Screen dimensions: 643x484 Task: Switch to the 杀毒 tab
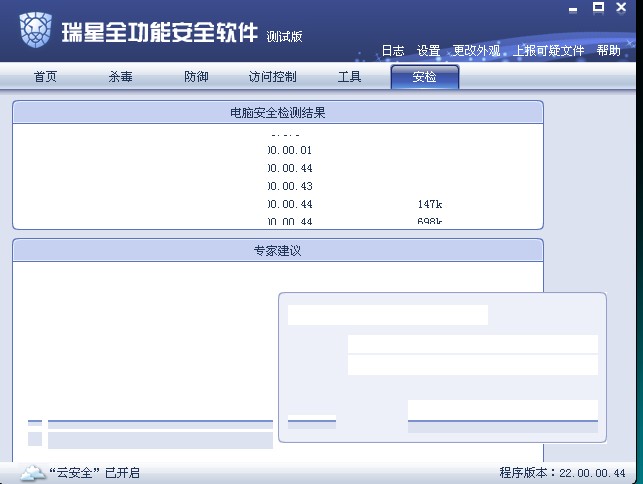point(121,77)
